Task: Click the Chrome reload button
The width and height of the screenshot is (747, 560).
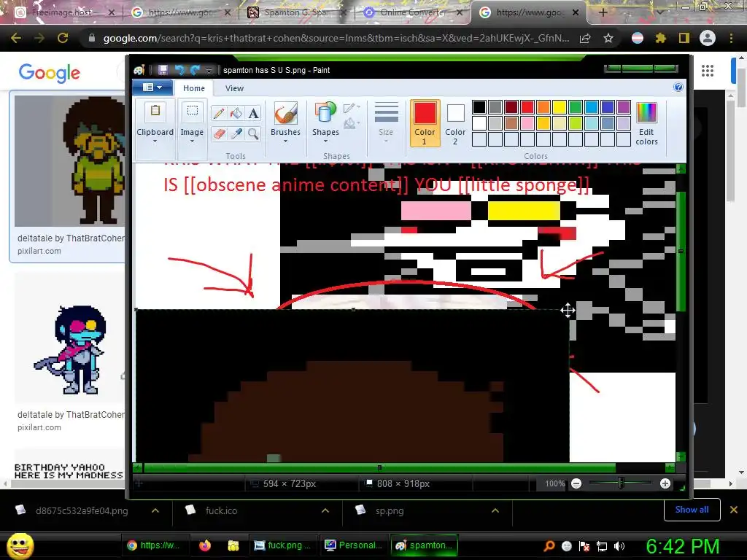Action: click(63, 38)
